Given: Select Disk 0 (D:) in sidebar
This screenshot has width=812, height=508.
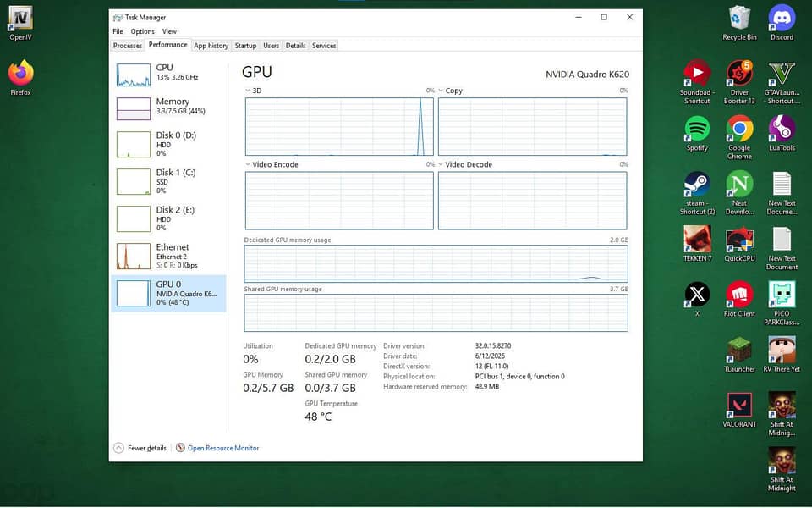Looking at the screenshot, I should (x=169, y=144).
